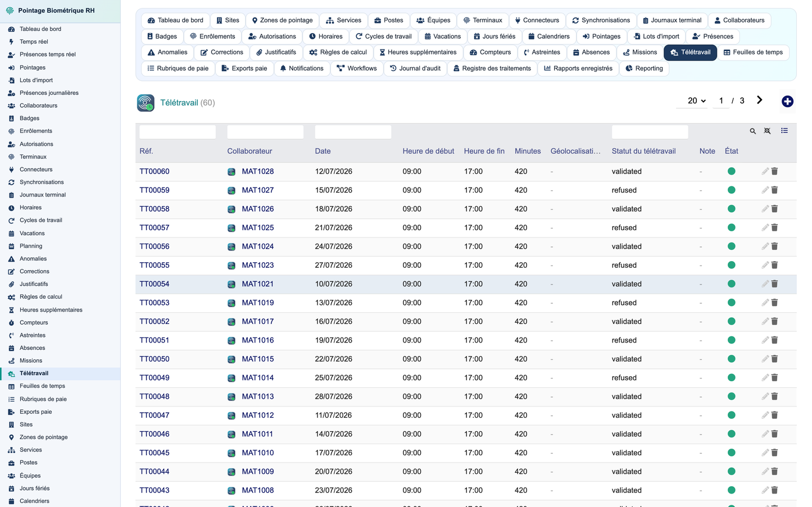Image resolution: width=812 pixels, height=507 pixels.
Task: Edit row TT00047 using pencil icon
Action: pos(765,415)
